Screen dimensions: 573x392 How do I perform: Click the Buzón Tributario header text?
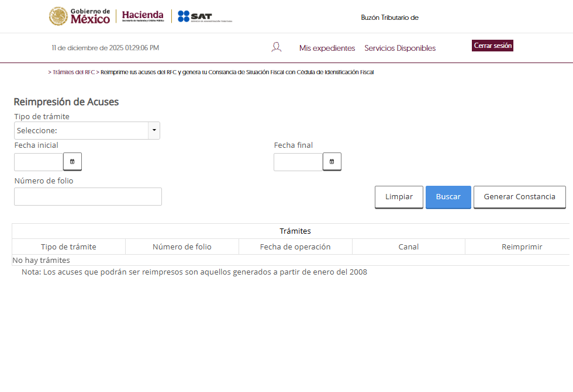click(389, 18)
